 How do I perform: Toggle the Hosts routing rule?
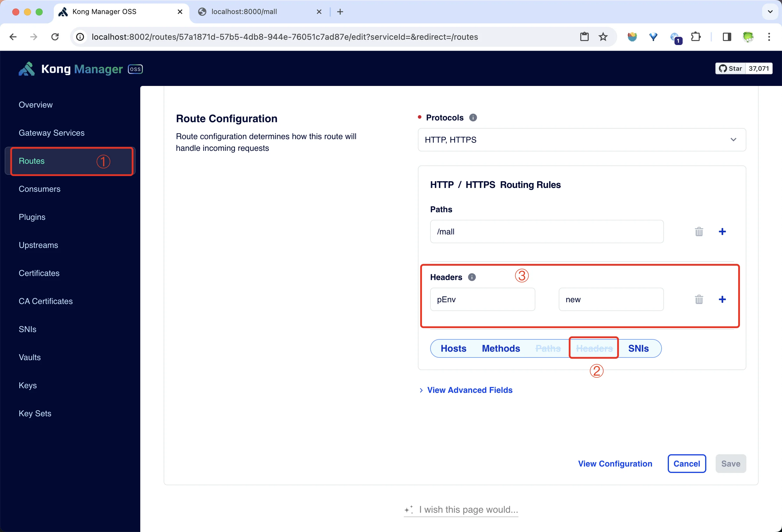click(x=453, y=348)
